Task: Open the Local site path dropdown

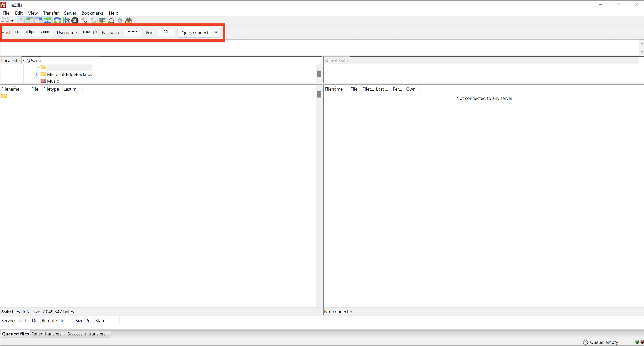Action: point(320,60)
